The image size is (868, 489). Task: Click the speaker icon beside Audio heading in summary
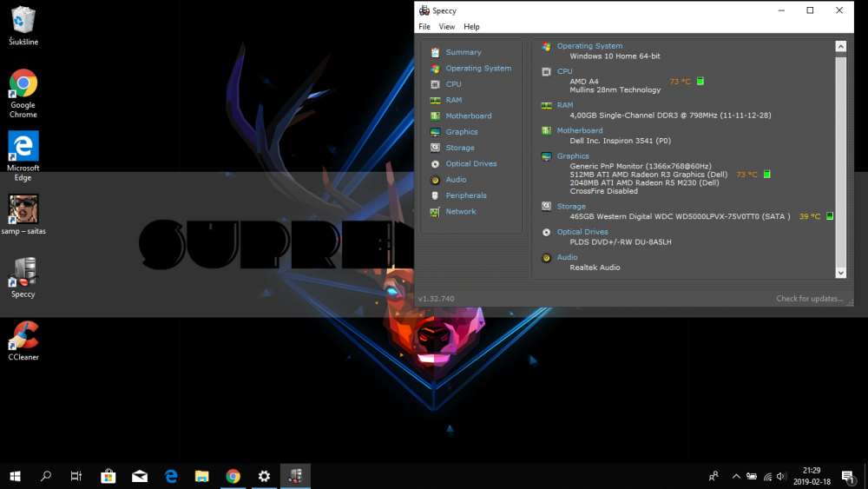pyautogui.click(x=546, y=257)
